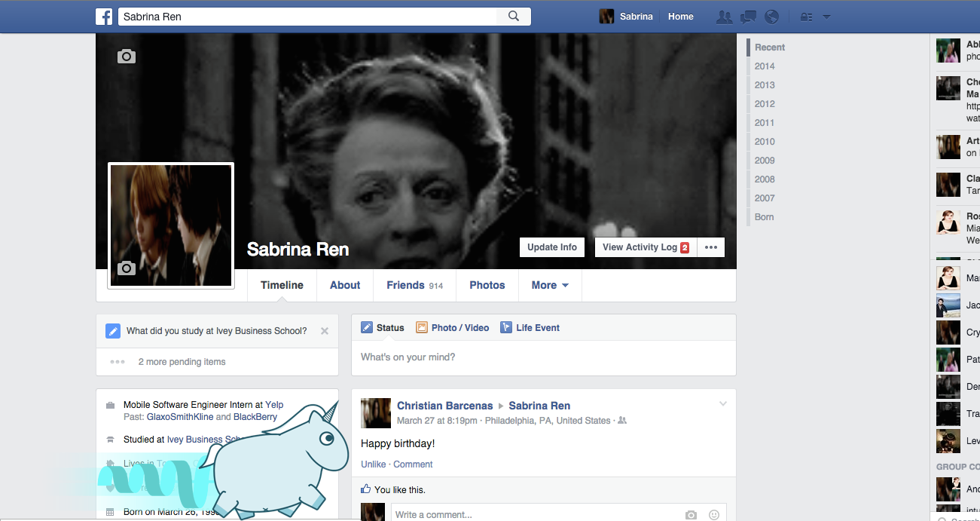Viewport: 980px width, 521px height.
Task: Unlike the Happy birthday post
Action: [x=374, y=464]
